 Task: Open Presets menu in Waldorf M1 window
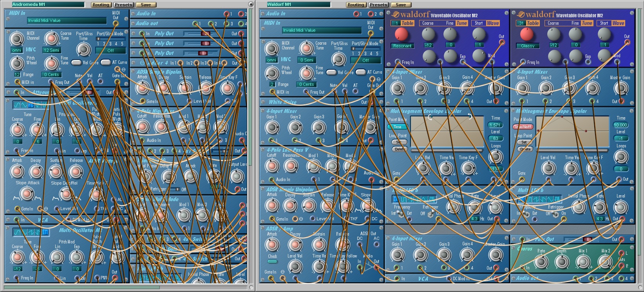click(x=378, y=5)
